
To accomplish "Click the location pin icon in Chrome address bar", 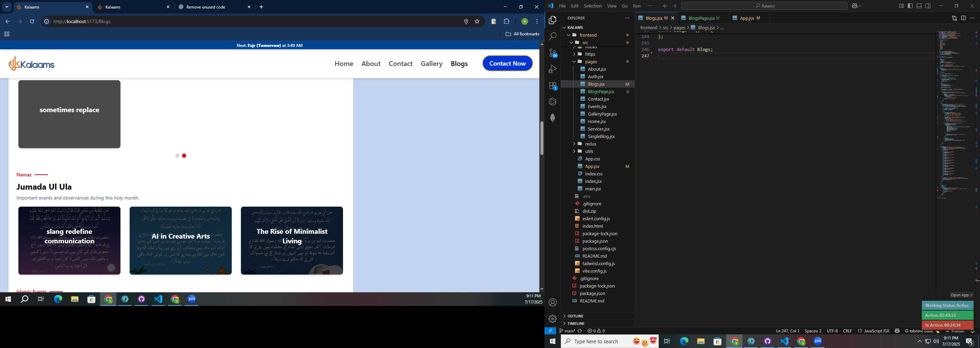I will [x=466, y=22].
